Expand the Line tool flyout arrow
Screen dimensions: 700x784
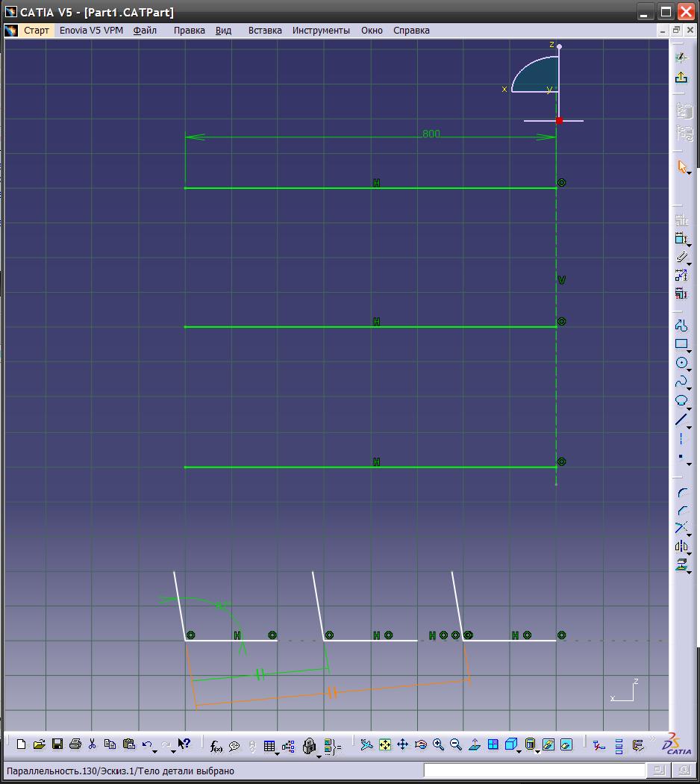pos(690,428)
